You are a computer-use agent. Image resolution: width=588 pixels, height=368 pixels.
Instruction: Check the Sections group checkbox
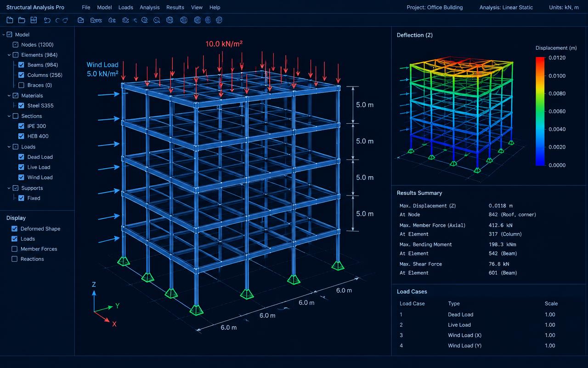click(x=15, y=116)
